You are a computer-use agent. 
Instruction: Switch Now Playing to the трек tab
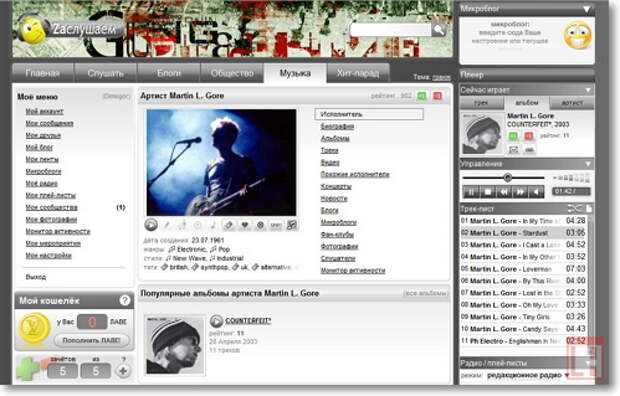481,103
